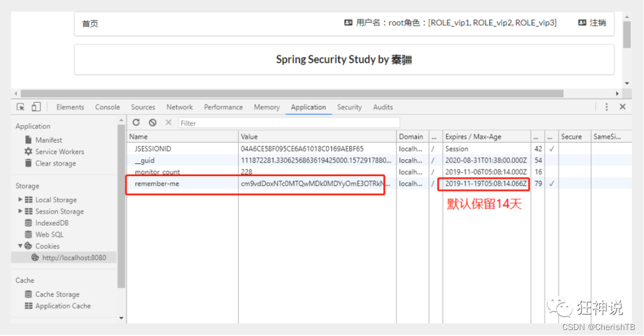644x336 pixels.
Task: Click the Session expiry cell of JSESSIONID
Action: point(457,149)
